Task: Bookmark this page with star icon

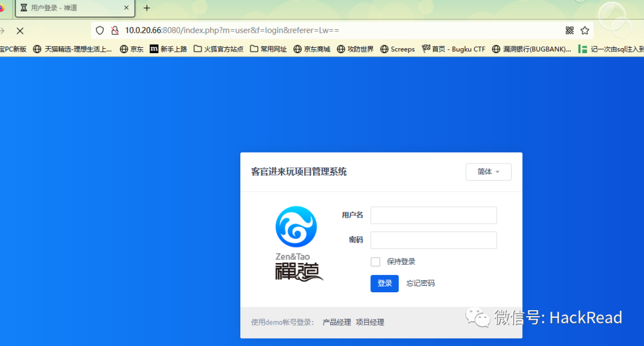Action: pos(585,30)
